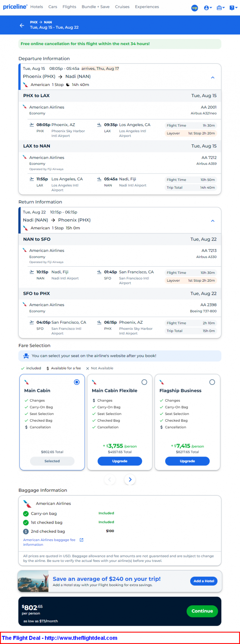Click the takeoff icon beside 11:55p Los Angeles

[32, 179]
